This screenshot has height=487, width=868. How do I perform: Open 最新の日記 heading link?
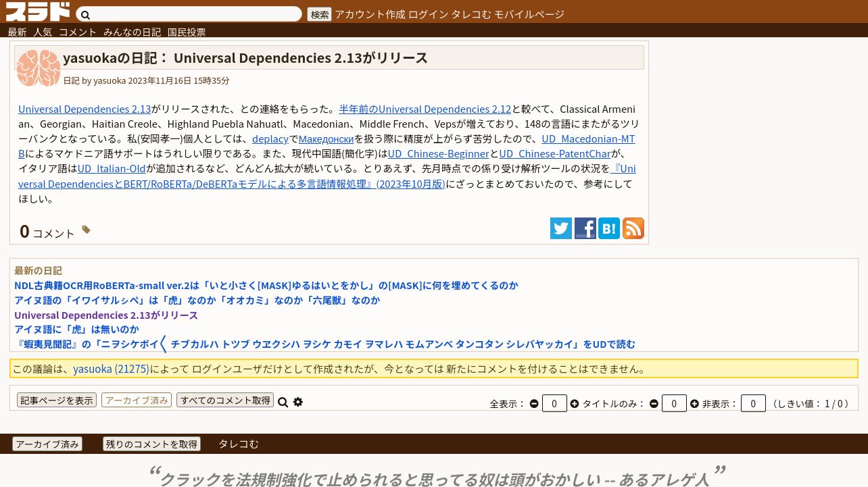[x=38, y=270]
